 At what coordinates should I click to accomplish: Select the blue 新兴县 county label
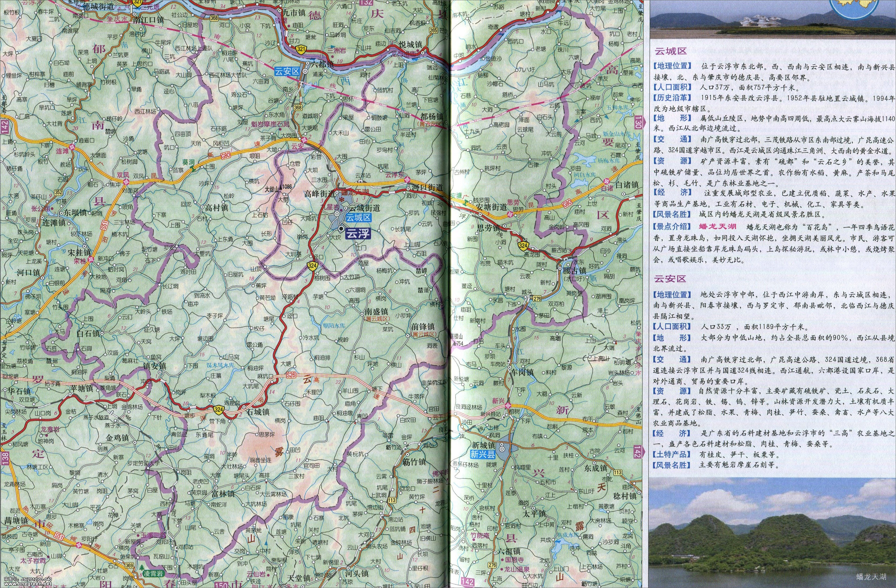click(x=483, y=454)
